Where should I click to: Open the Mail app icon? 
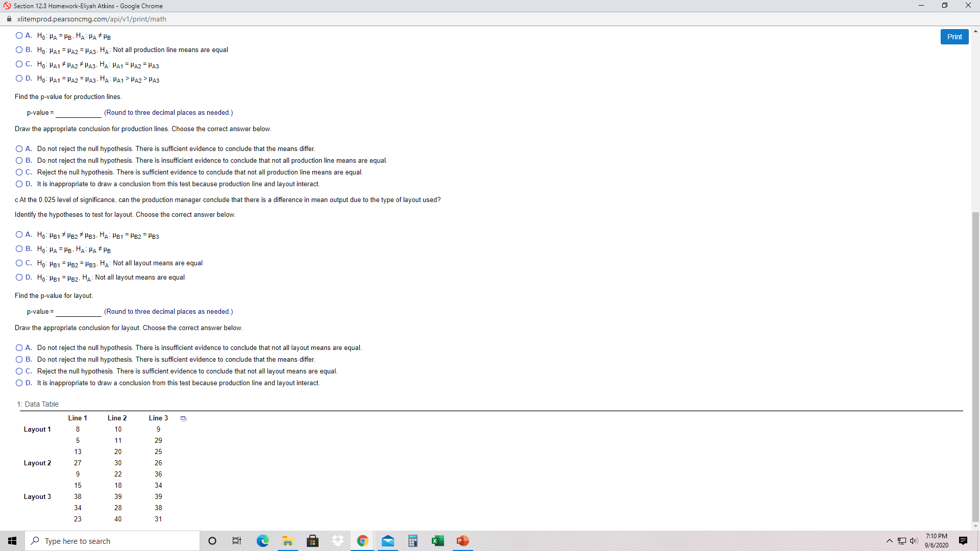[x=387, y=541]
